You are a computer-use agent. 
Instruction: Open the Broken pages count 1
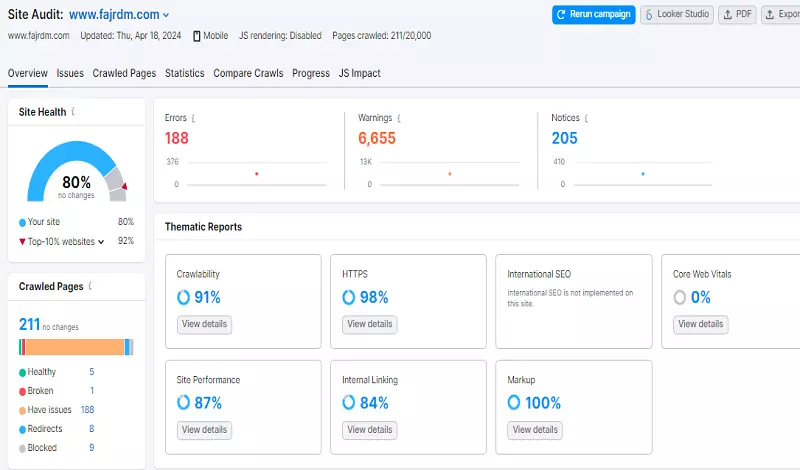(92, 390)
